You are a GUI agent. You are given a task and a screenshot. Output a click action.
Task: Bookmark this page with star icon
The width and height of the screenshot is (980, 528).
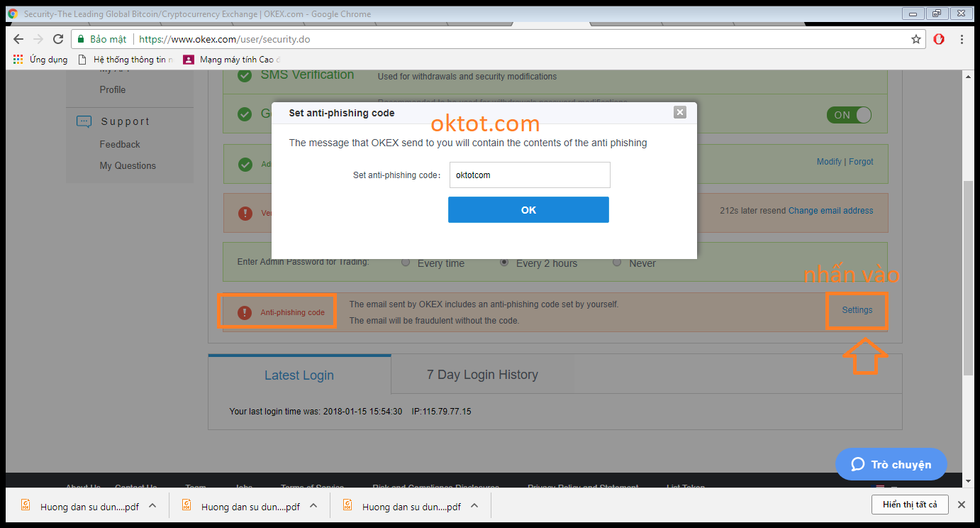[x=915, y=40]
